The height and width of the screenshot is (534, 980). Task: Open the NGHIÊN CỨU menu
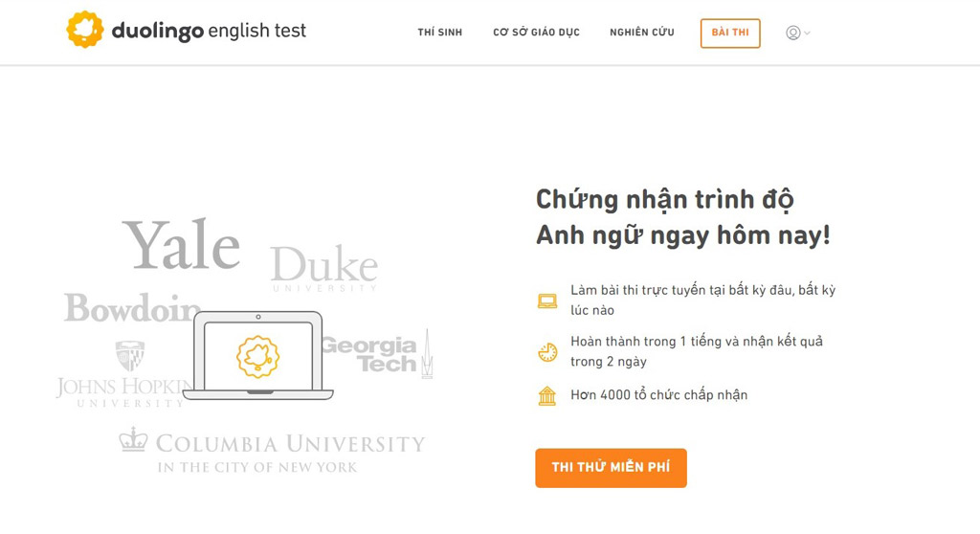(642, 33)
